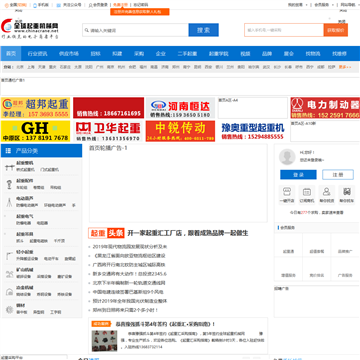The width and height of the screenshot is (360, 360).
Task: Expand more cities with orange 更多 link
Action: tap(345, 67)
